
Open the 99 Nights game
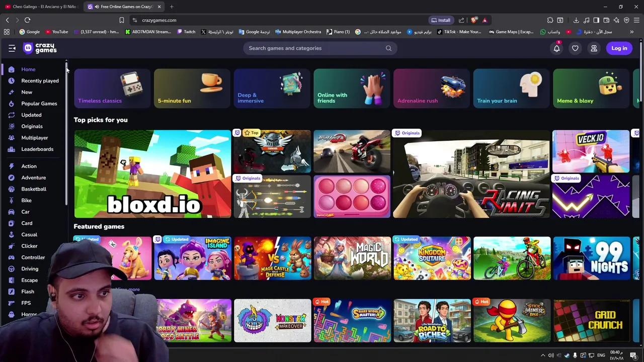(591, 258)
